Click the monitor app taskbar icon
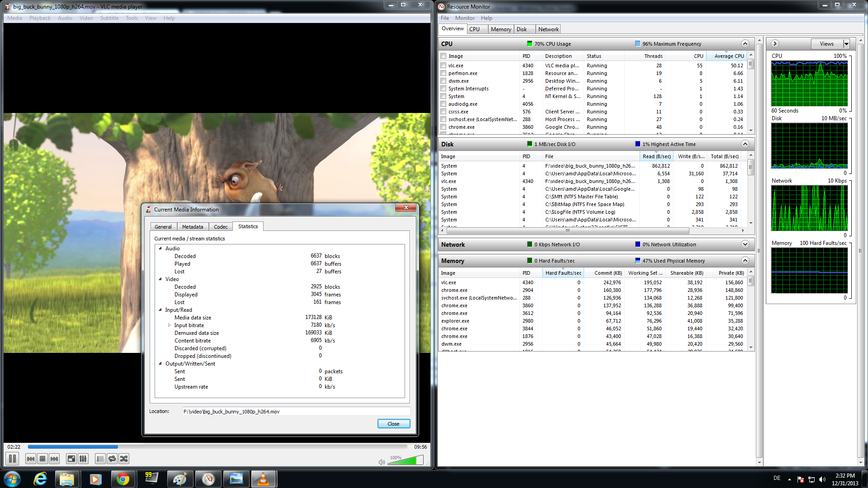 (x=151, y=479)
